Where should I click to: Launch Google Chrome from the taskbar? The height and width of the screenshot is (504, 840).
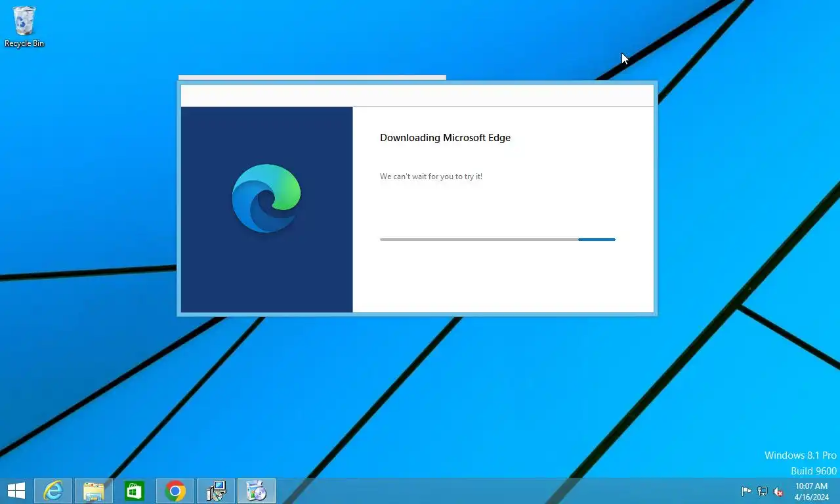click(175, 491)
